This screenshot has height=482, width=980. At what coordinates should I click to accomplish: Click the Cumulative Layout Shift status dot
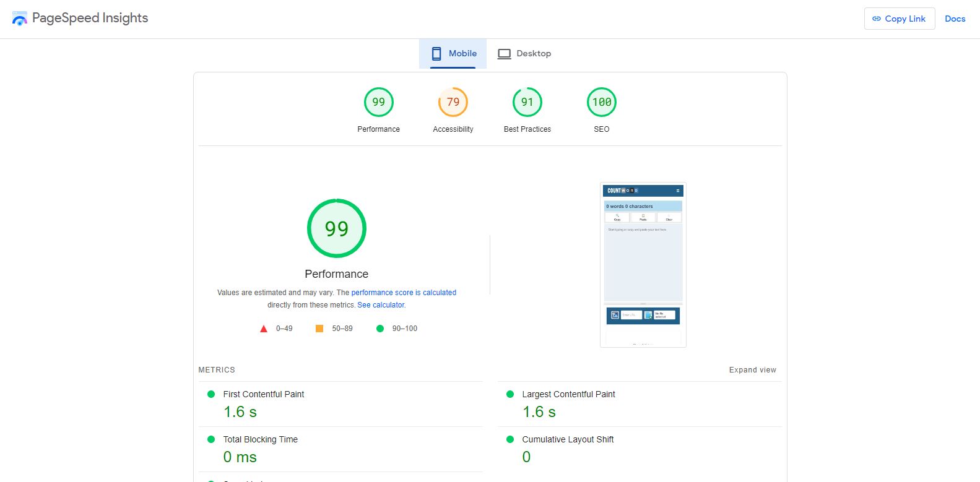click(510, 439)
